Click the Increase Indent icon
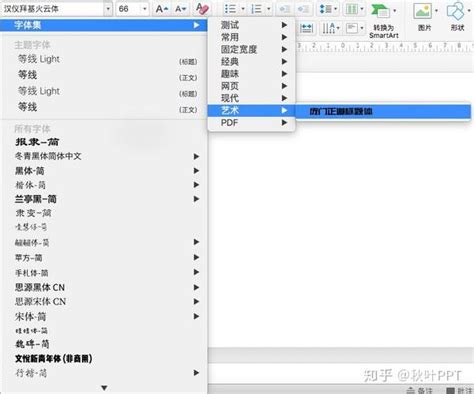The height and width of the screenshot is (394, 474). 303,9
